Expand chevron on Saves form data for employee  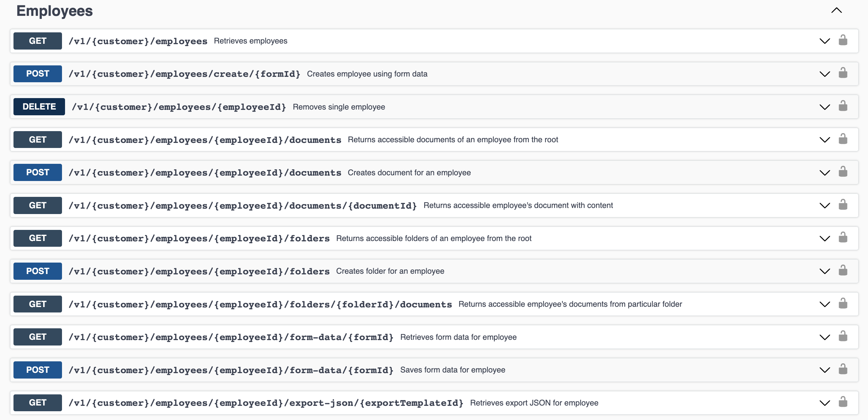coord(825,370)
